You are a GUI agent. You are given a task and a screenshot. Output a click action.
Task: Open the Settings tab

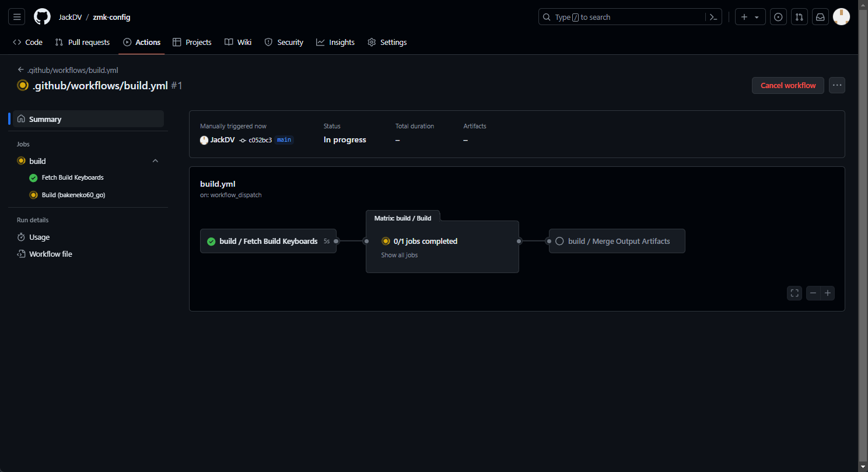[387, 43]
